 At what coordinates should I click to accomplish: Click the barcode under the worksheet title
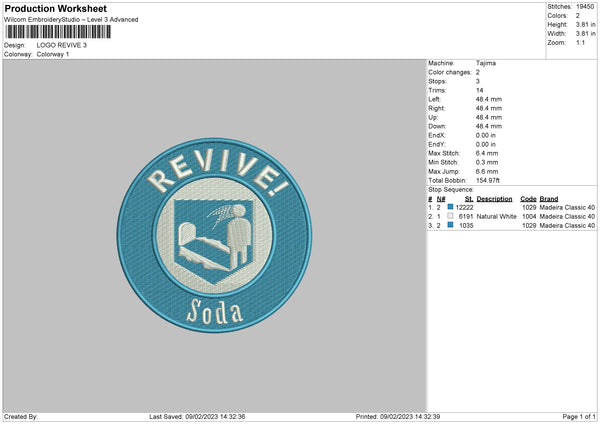pos(57,33)
